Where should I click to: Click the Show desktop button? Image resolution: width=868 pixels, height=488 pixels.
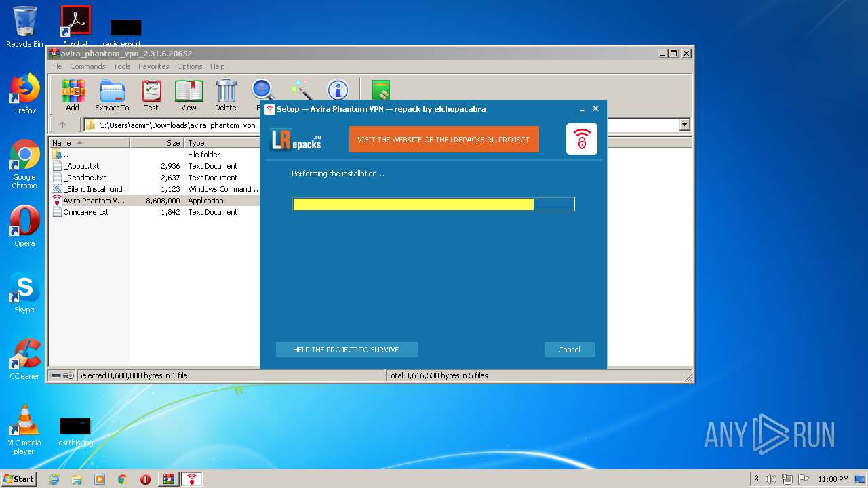click(x=861, y=479)
